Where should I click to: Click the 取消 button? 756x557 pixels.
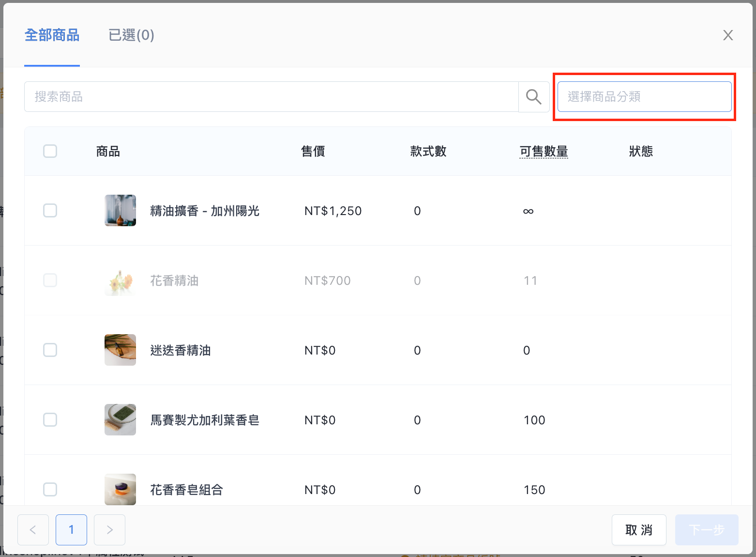[x=639, y=530]
